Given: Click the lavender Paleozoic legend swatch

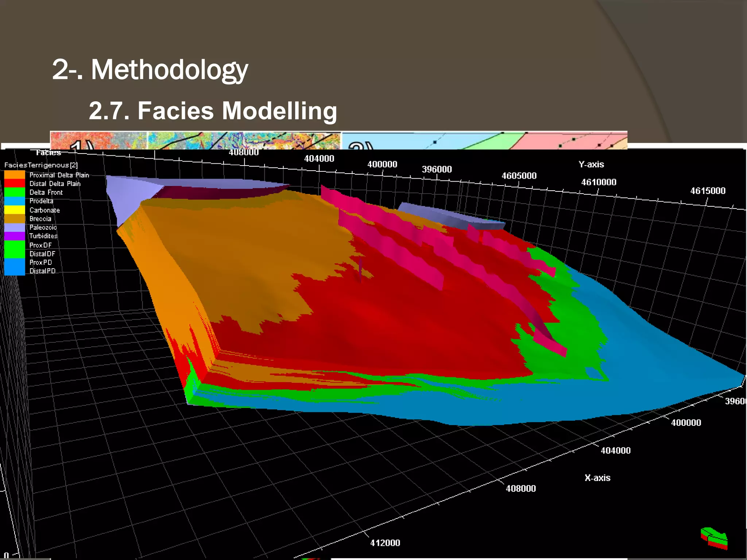Looking at the screenshot, I should (15, 227).
